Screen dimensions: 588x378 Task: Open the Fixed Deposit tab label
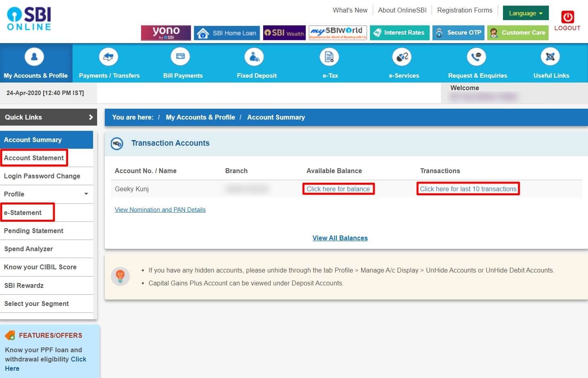(x=257, y=75)
